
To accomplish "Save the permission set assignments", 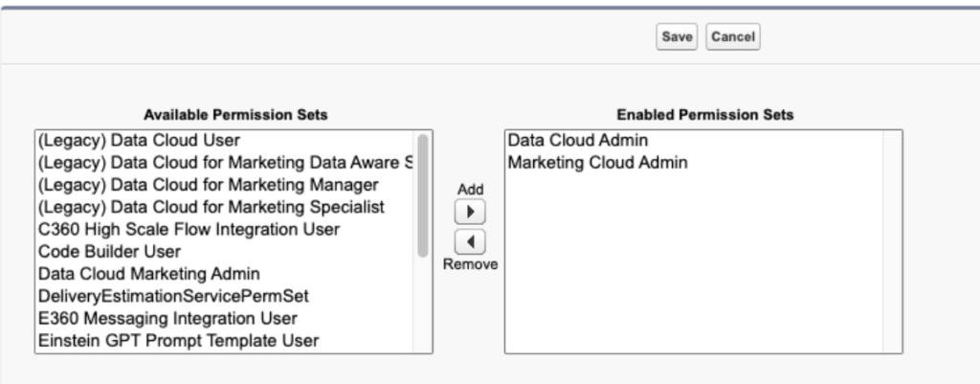I will tap(677, 37).
